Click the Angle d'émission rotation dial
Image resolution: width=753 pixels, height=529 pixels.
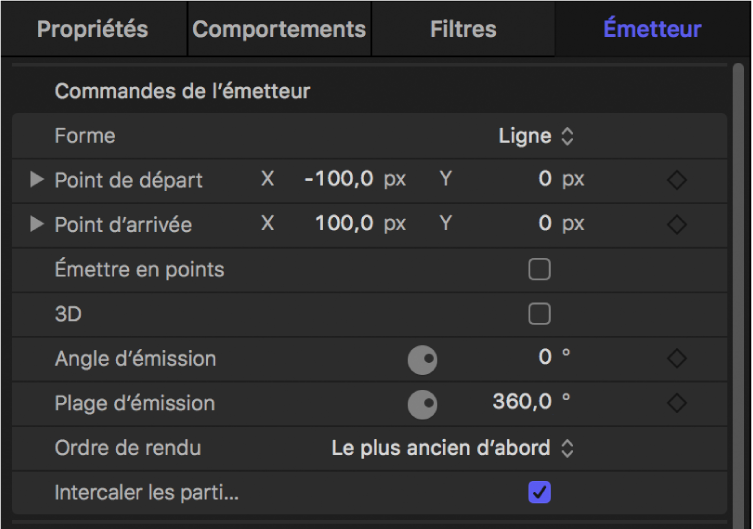pos(423,359)
